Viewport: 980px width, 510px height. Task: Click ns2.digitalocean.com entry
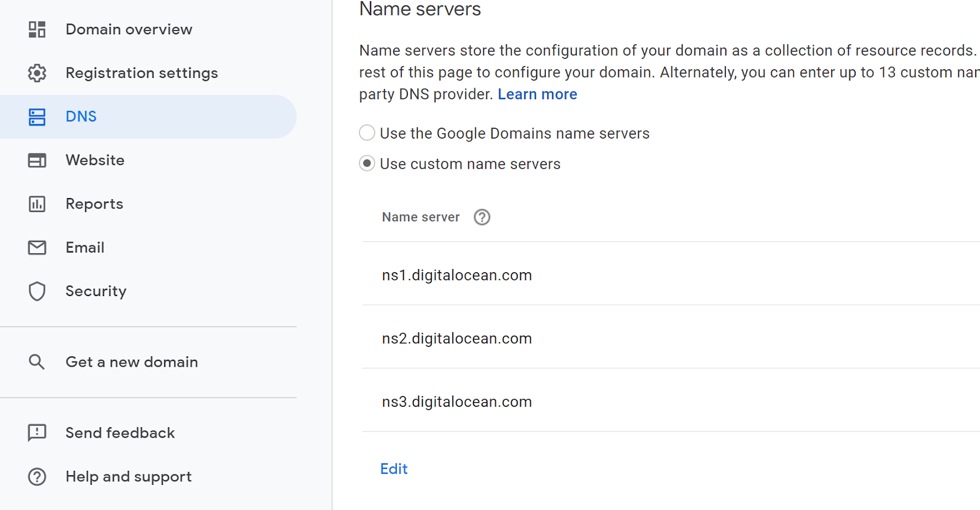pyautogui.click(x=457, y=338)
